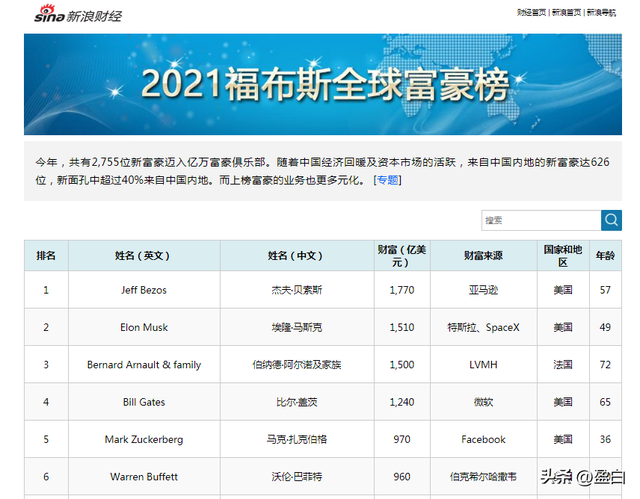Screen dimensions: 640x499
Task: Click the 国家和地区 column header
Action: 563,255
